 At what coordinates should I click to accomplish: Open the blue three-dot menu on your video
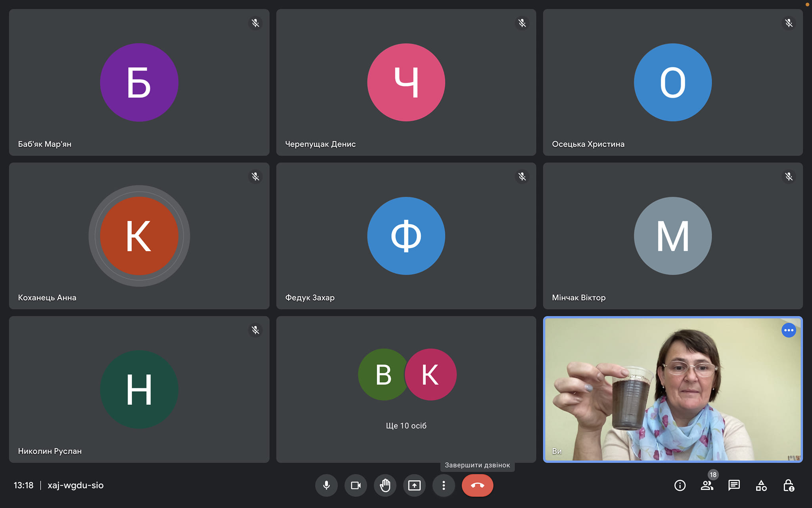[789, 330]
